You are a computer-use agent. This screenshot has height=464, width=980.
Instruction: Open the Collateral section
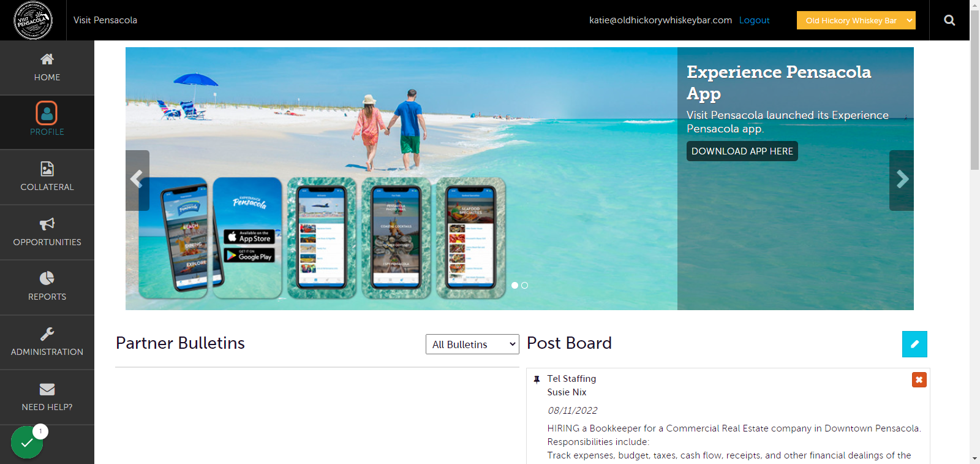47,177
